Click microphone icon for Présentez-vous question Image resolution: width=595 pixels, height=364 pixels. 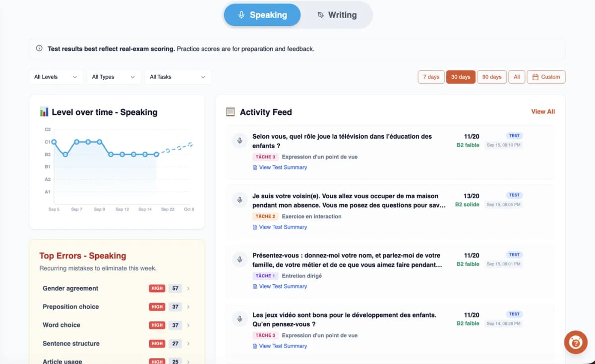(240, 260)
